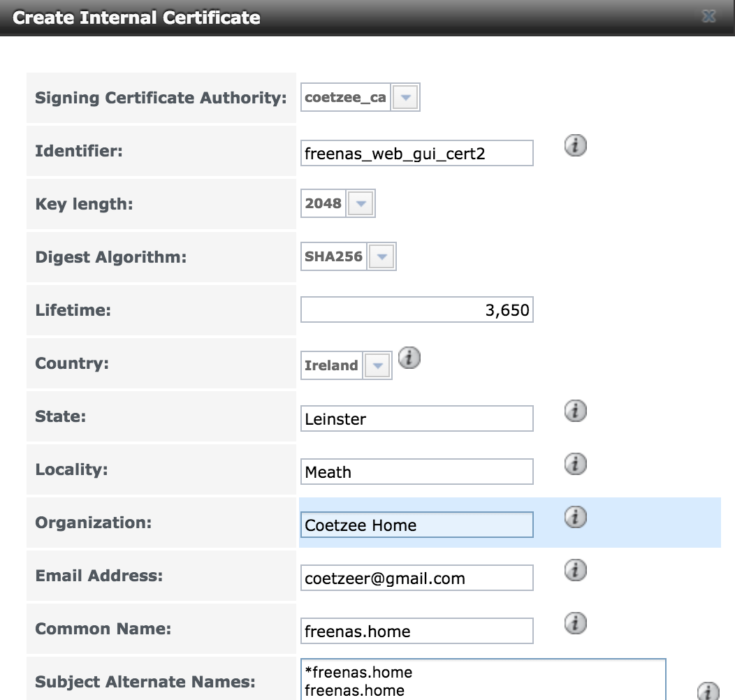Open the Common Name info icon
Screen dimensions: 735x700
pos(574,623)
